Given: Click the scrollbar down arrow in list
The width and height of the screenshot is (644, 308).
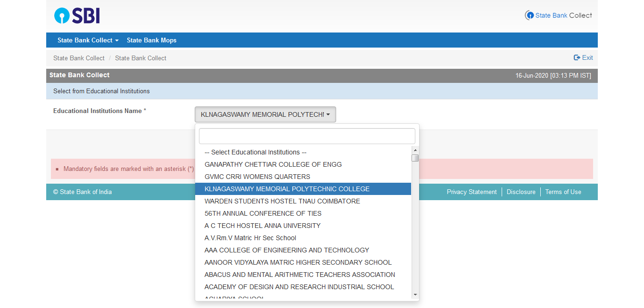Looking at the screenshot, I should 415,294.
